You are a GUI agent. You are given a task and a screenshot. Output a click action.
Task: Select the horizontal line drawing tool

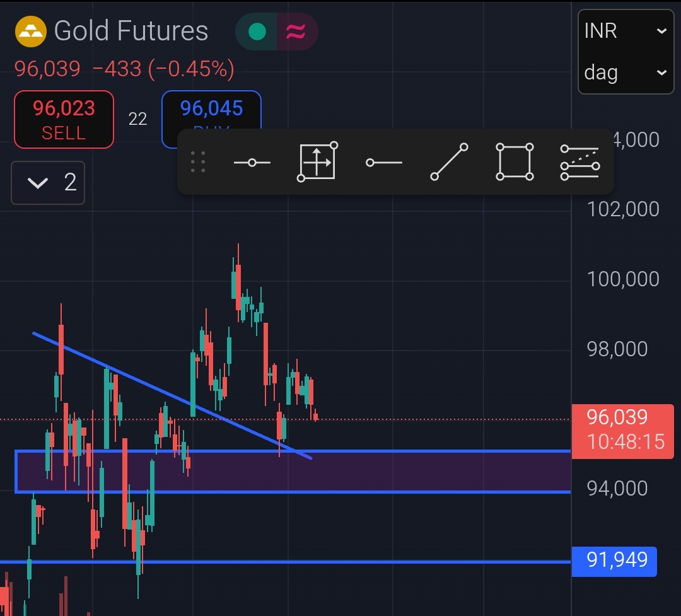click(252, 163)
